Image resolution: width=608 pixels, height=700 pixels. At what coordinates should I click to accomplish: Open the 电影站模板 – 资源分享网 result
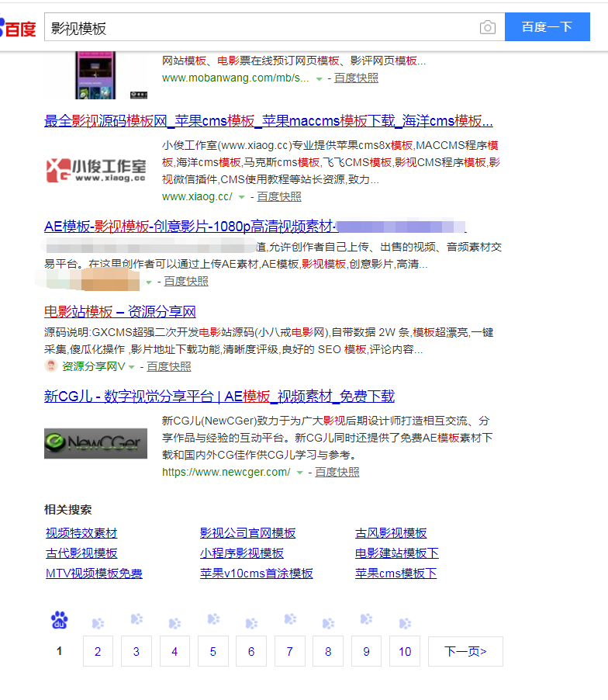(x=120, y=311)
